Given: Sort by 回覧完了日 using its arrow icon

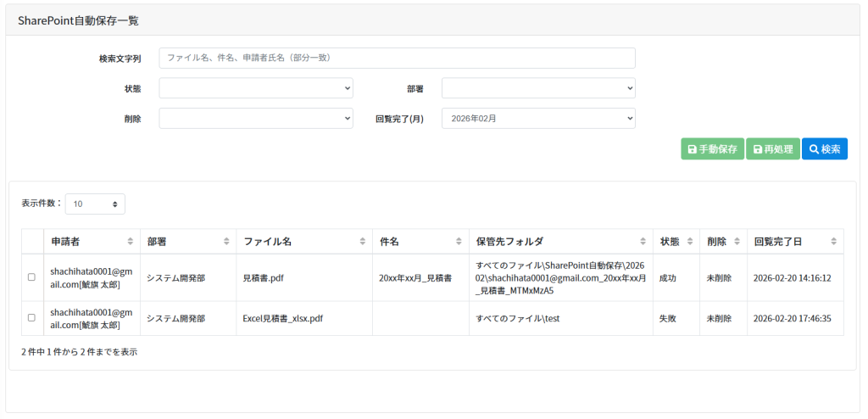Looking at the screenshot, I should pyautogui.click(x=834, y=242).
